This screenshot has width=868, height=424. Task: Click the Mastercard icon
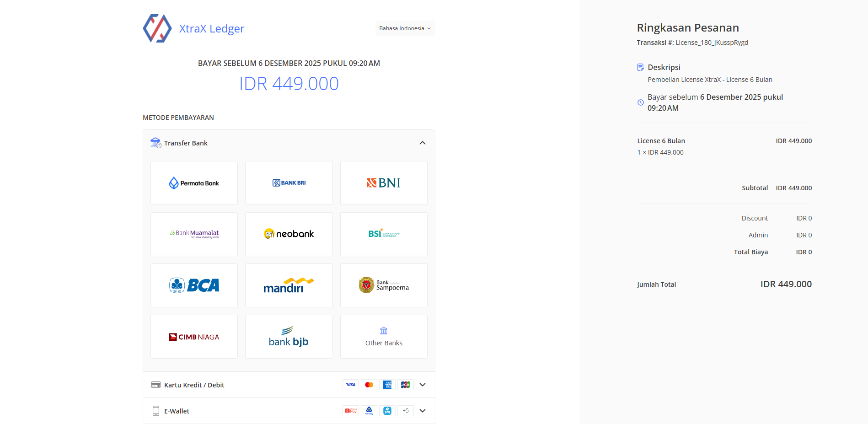(x=369, y=385)
